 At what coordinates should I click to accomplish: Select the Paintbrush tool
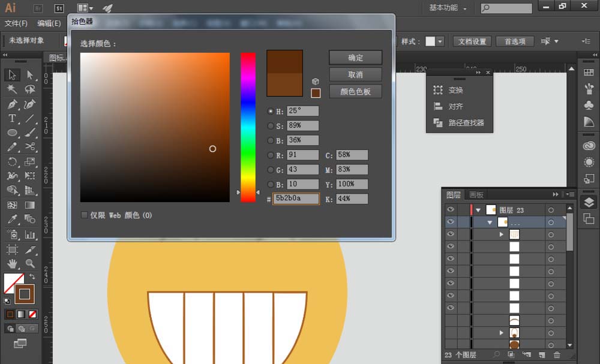click(30, 133)
